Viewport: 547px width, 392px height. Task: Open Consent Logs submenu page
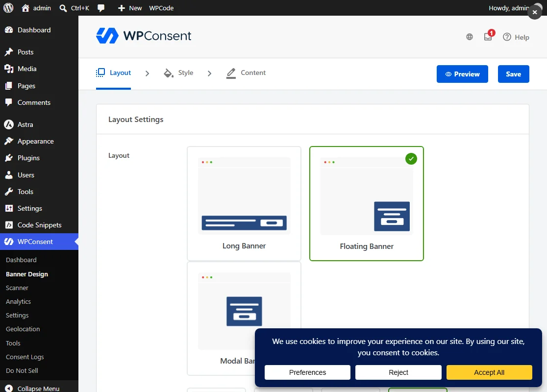25,357
